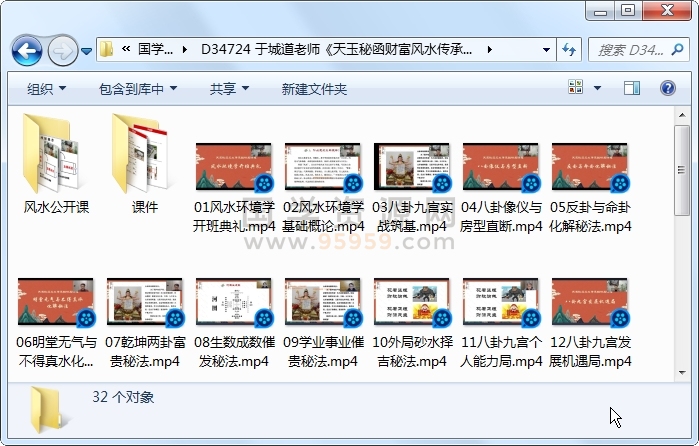Select video thumbnail 06明堂无气与不得真水化
The width and height of the screenshot is (699, 446).
pyautogui.click(x=56, y=302)
